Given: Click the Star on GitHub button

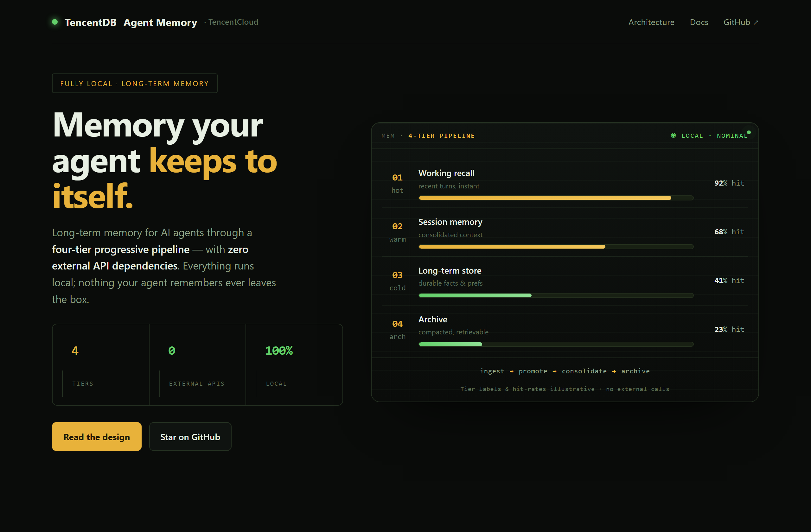Looking at the screenshot, I should 190,437.
